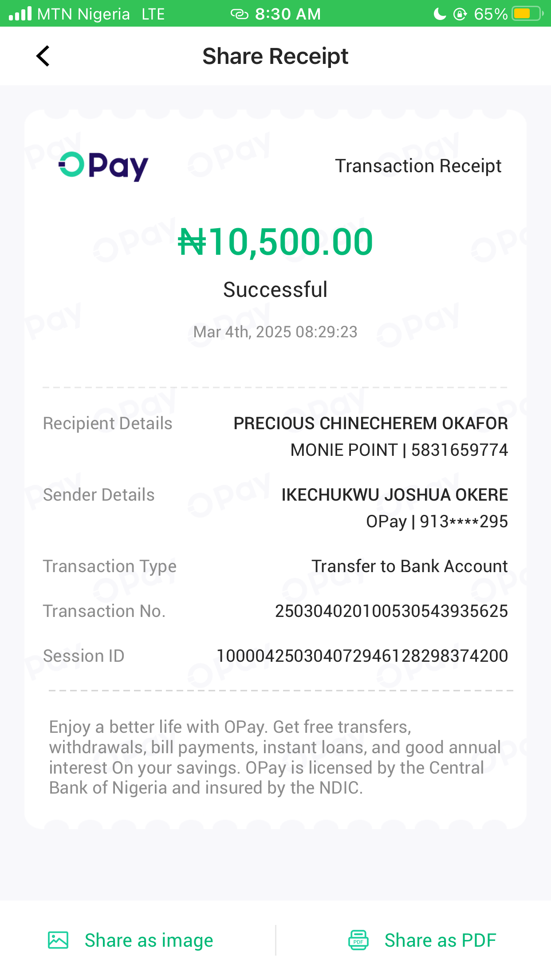Viewport: 551px width, 980px height.
Task: Tap the Do Not Disturb moon icon
Action: click(x=439, y=14)
